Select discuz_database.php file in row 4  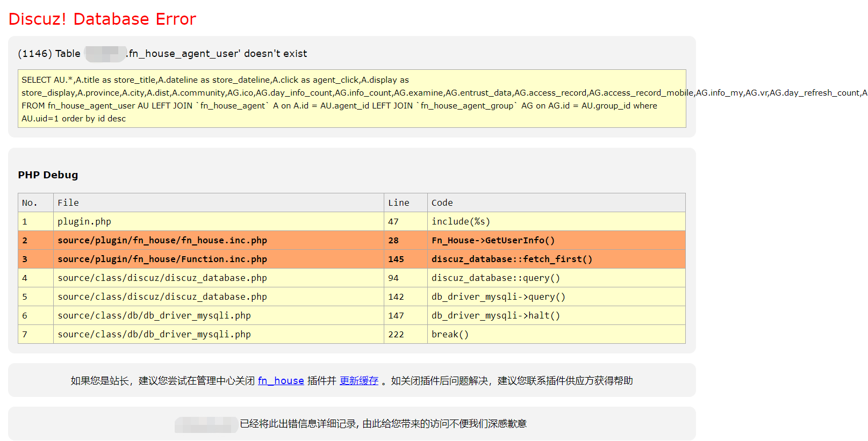coord(219,278)
